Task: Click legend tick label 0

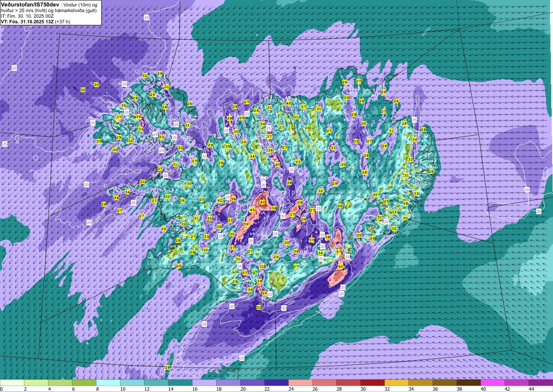Action: pos(1,389)
